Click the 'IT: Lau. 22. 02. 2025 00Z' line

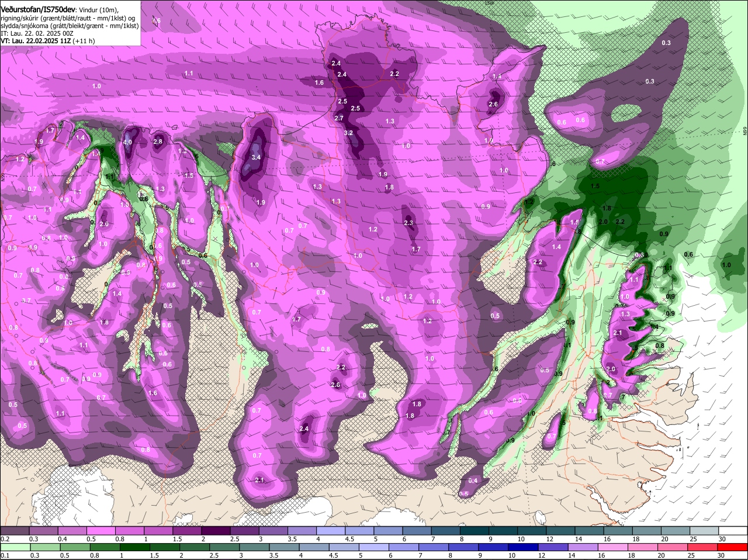(37, 33)
